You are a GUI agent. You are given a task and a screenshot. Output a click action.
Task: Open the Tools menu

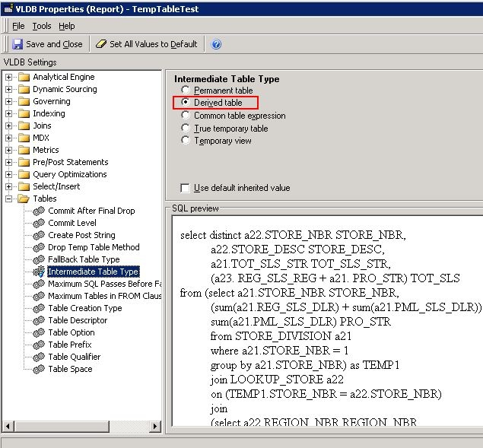tap(41, 26)
